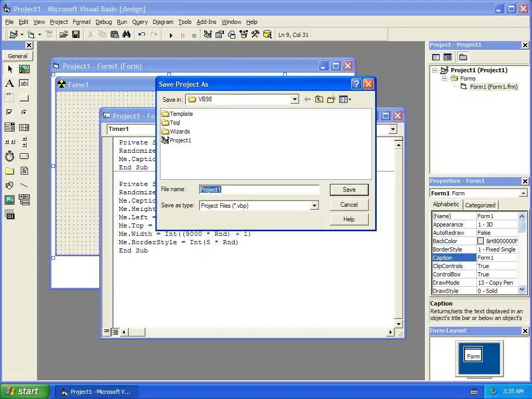Click the BackColor color swatch

pos(481,241)
